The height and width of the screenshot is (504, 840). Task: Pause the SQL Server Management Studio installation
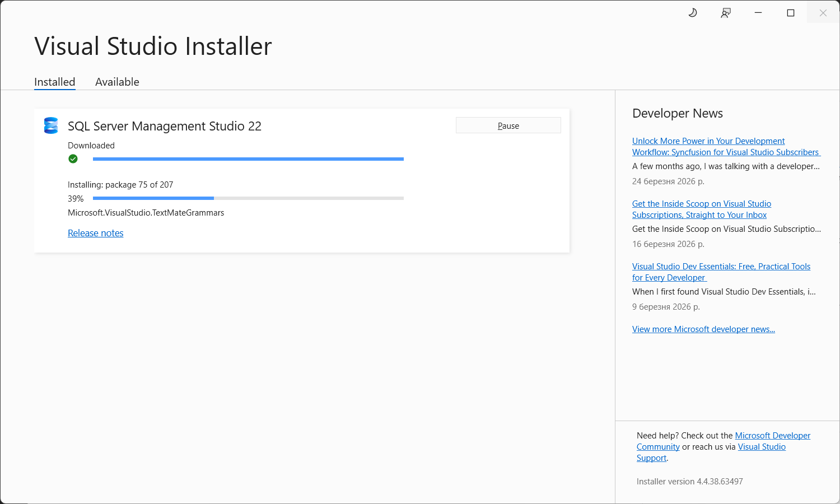(x=508, y=125)
